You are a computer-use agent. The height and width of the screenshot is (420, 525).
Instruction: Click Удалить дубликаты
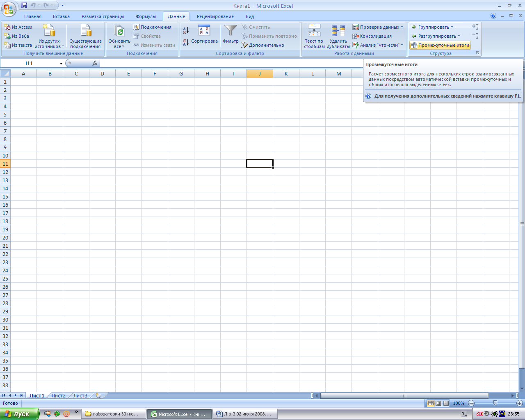coord(338,36)
